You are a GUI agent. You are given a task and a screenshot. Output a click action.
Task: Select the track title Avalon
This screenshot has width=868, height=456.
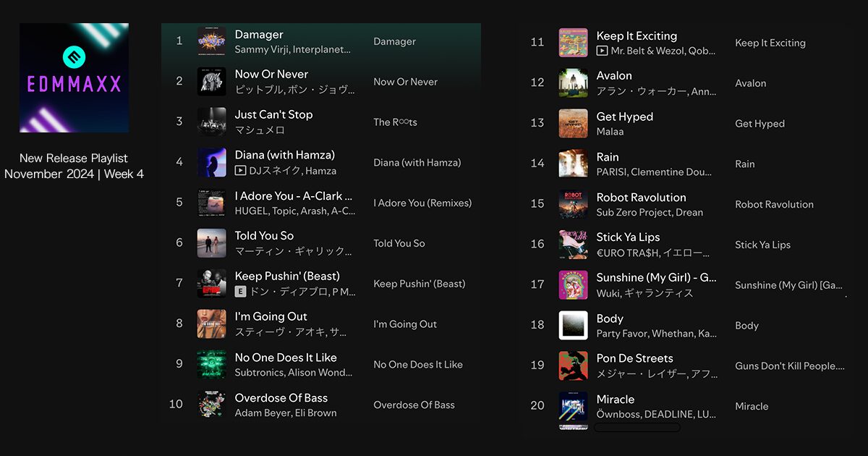pos(614,76)
